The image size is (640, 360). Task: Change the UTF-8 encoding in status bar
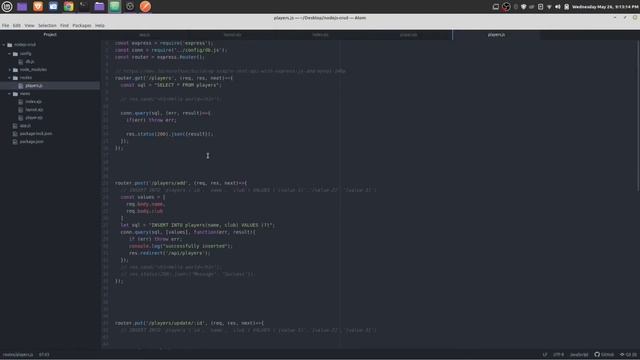[558, 354]
